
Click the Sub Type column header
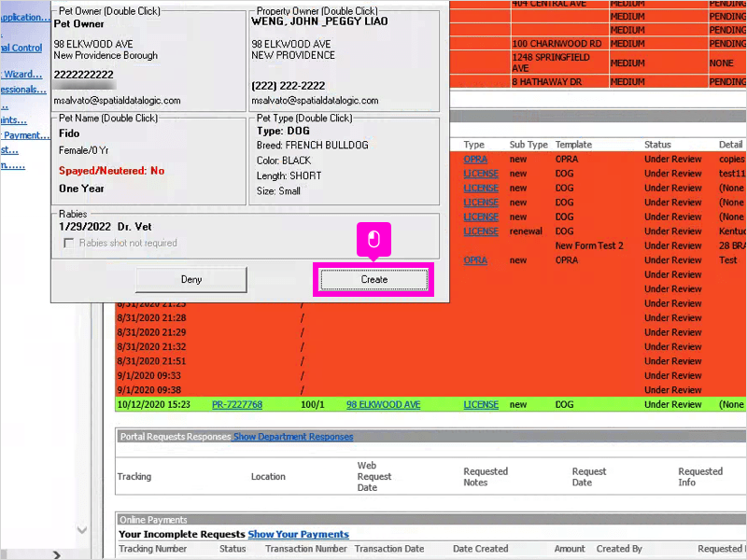click(x=529, y=145)
